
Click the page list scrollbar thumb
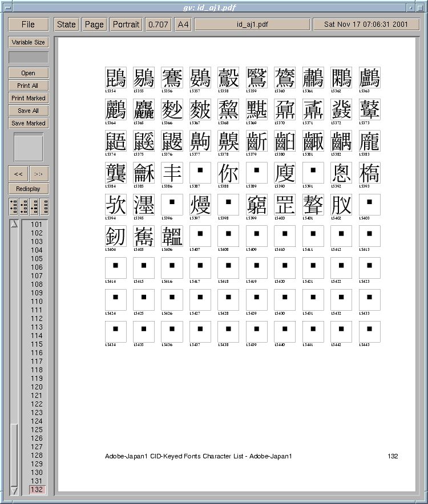[14, 453]
